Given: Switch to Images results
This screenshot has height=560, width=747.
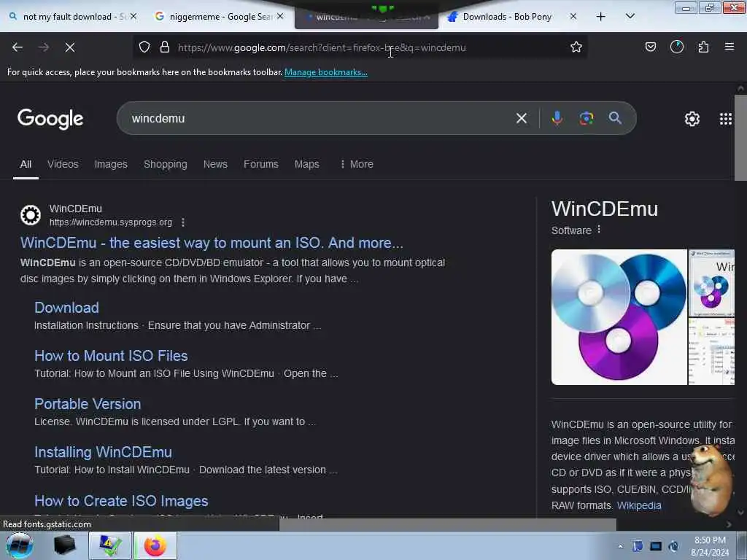Looking at the screenshot, I should pos(111,164).
